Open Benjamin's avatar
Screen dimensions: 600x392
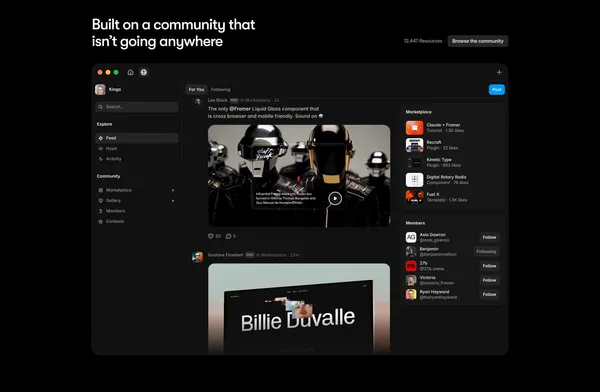point(411,252)
